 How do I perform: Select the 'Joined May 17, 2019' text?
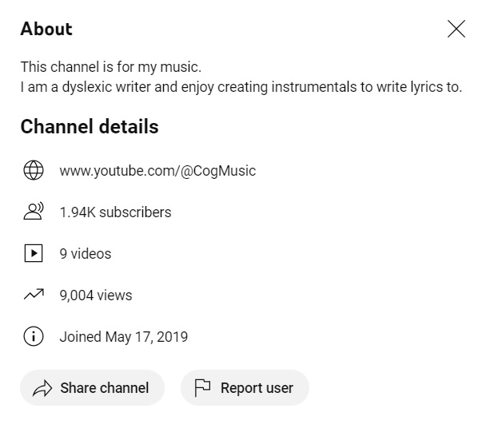[x=124, y=337]
